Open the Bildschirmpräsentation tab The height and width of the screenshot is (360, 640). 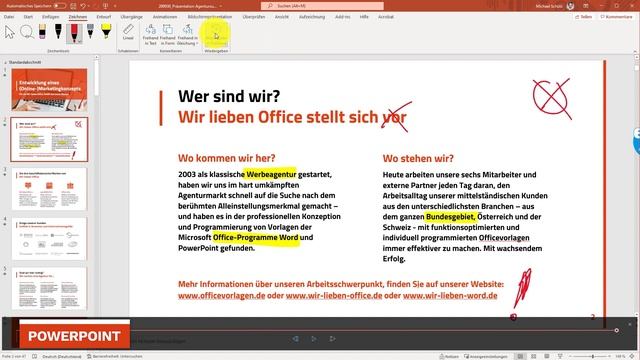tap(210, 17)
